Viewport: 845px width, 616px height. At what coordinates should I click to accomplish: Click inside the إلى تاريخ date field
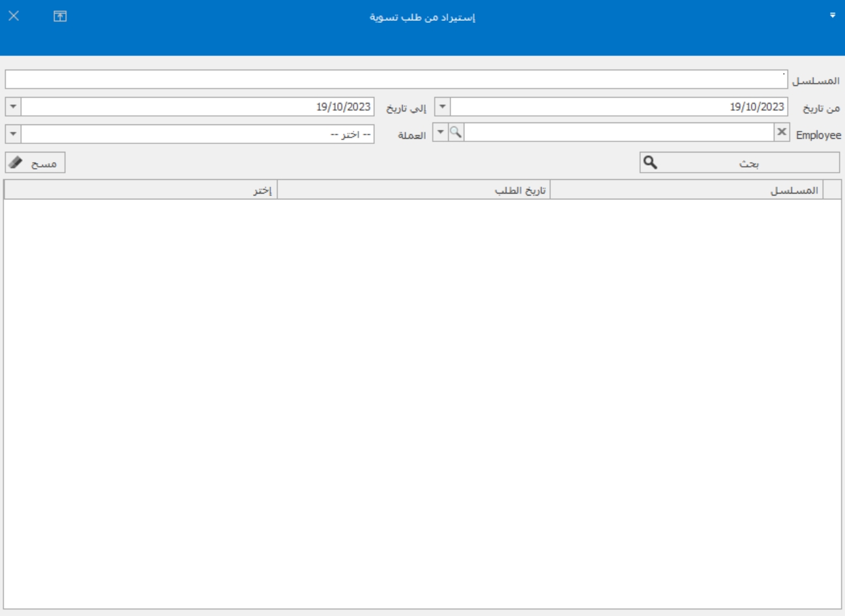click(197, 107)
